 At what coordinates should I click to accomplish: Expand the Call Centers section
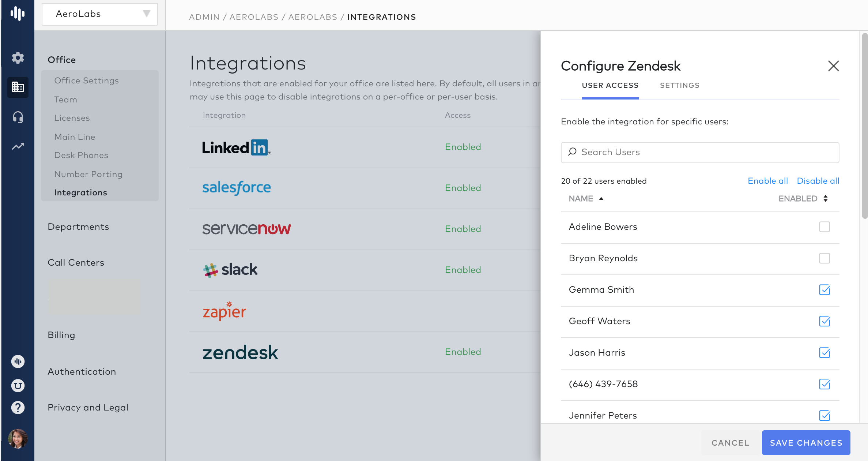76,263
